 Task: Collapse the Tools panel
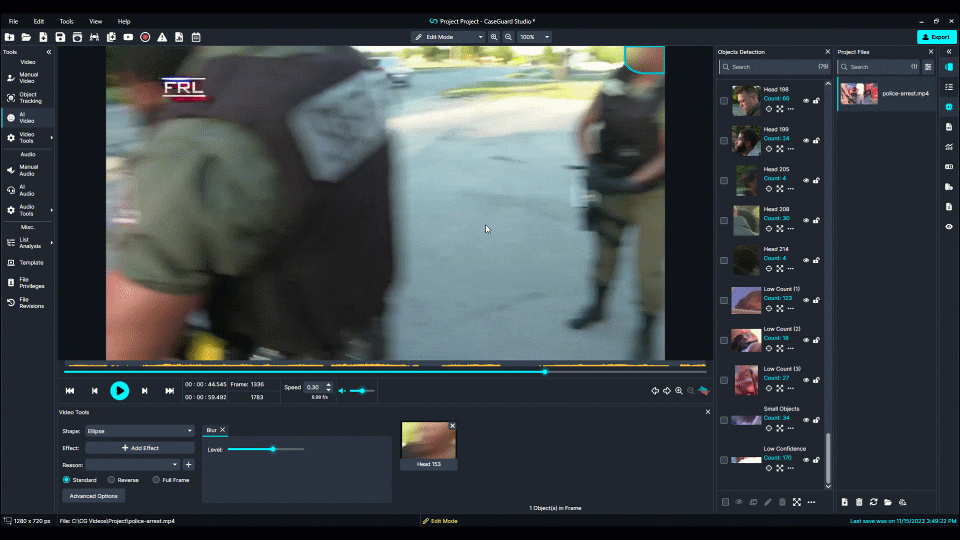[x=49, y=52]
